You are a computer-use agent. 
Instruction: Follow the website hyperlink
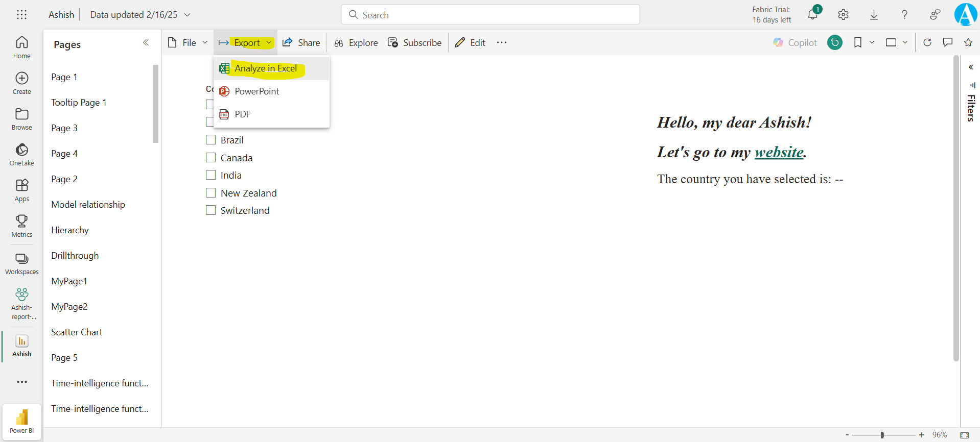coord(779,152)
